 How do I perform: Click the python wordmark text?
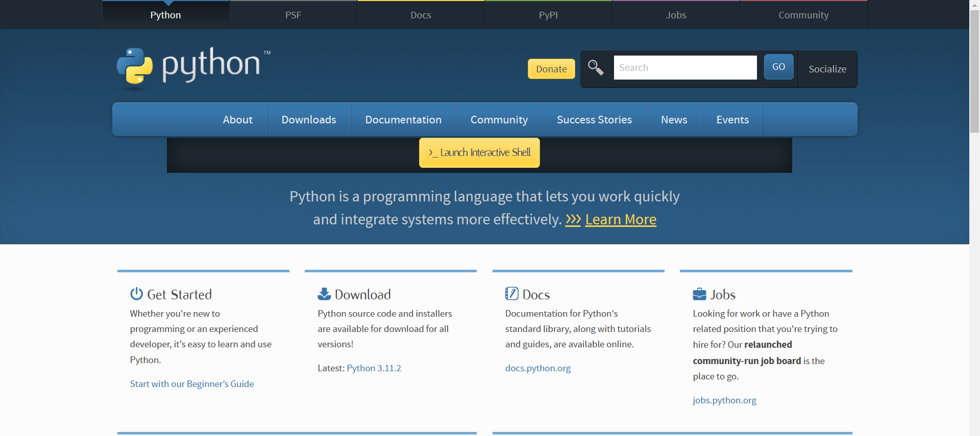click(x=211, y=65)
